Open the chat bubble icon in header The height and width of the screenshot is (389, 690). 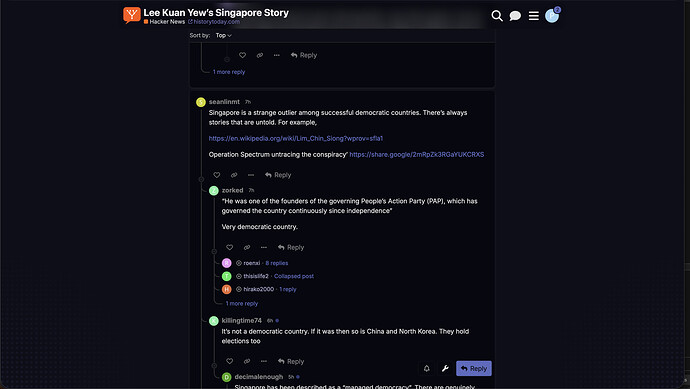point(515,16)
